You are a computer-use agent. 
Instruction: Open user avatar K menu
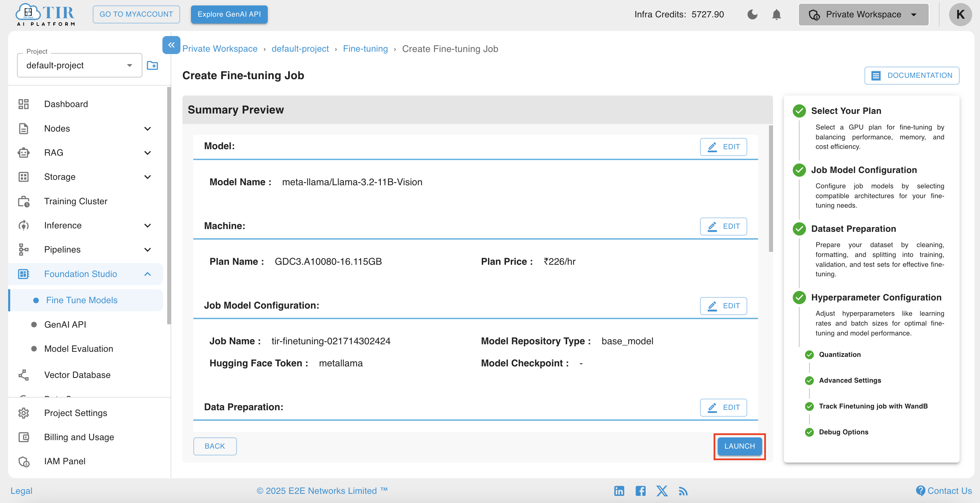pos(960,15)
